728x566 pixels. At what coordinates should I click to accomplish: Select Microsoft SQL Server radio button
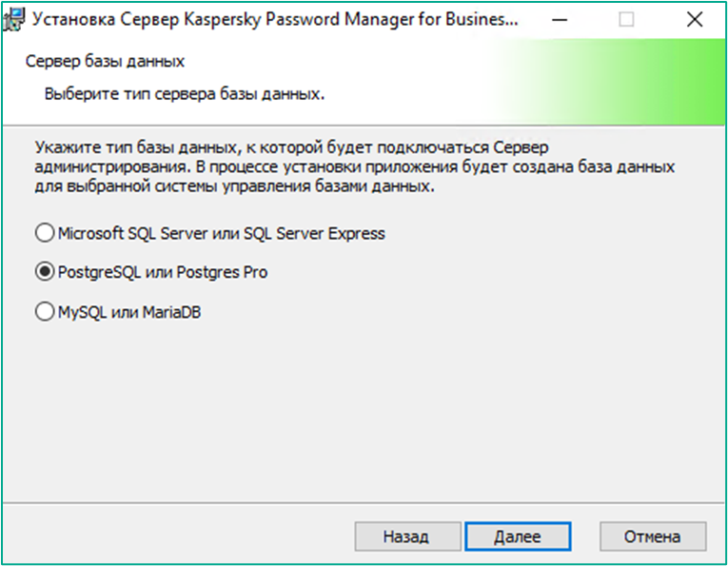click(x=45, y=232)
